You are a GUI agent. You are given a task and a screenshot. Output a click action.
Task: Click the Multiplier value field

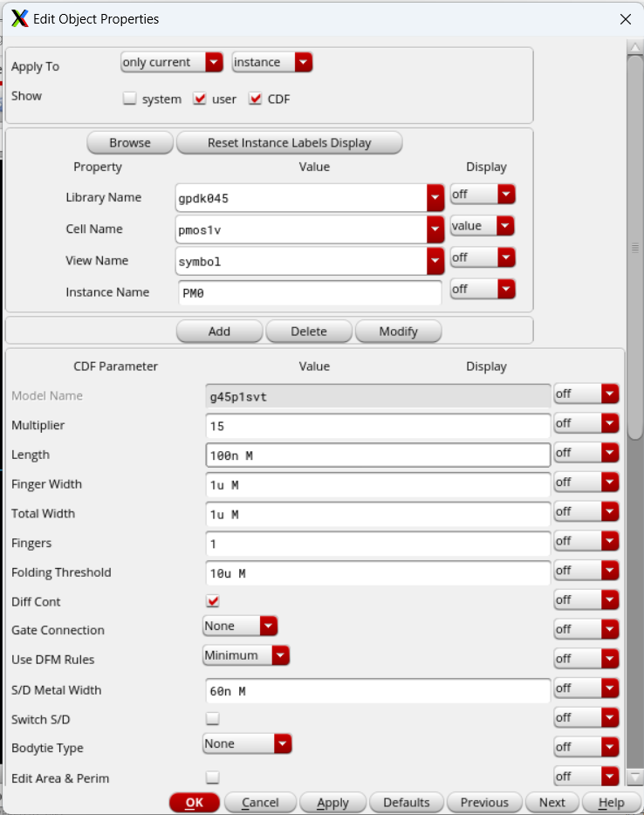click(x=378, y=426)
